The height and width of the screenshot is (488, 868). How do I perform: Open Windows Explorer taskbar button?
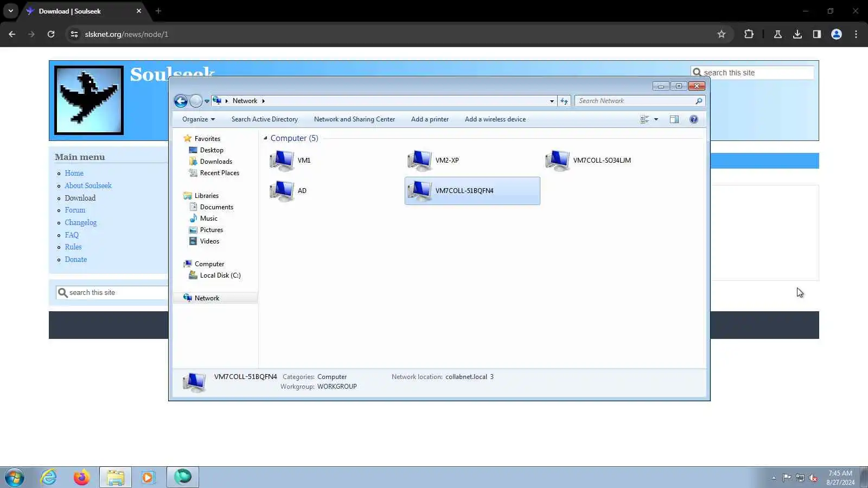click(115, 477)
